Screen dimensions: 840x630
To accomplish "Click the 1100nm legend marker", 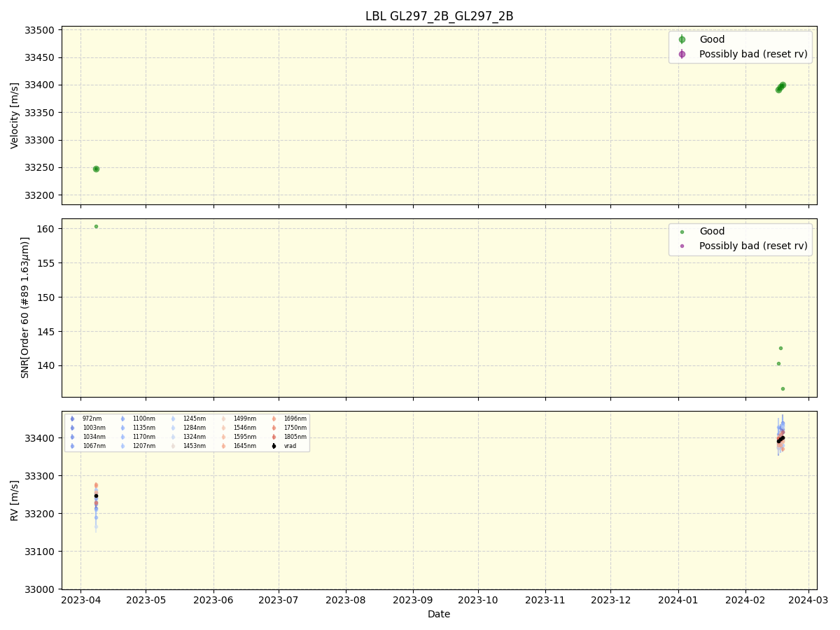I will pos(122,419).
